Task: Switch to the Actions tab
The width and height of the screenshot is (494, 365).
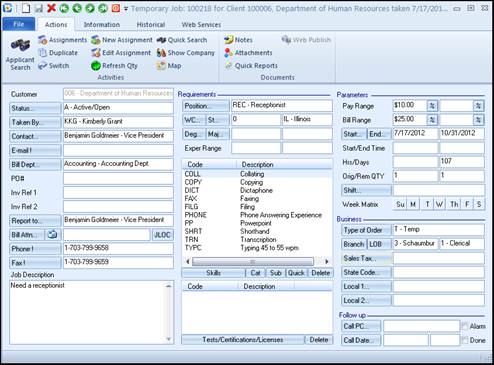Action: point(56,25)
